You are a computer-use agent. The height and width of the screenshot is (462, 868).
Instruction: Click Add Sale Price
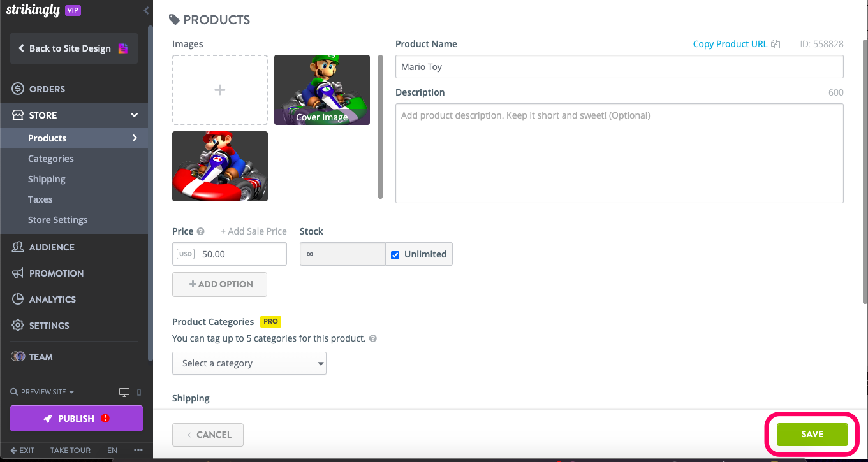[x=254, y=231]
